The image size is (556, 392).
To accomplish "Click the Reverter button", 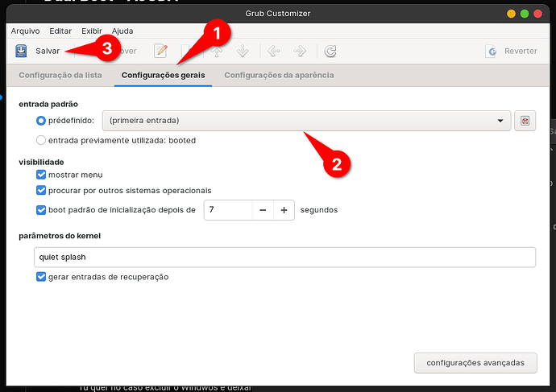I will pyautogui.click(x=512, y=51).
